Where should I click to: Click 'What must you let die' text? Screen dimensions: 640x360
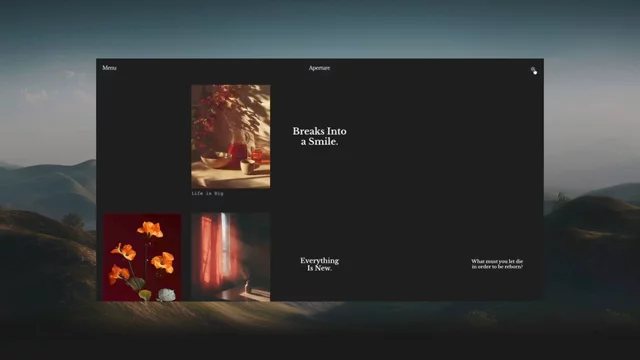click(497, 261)
